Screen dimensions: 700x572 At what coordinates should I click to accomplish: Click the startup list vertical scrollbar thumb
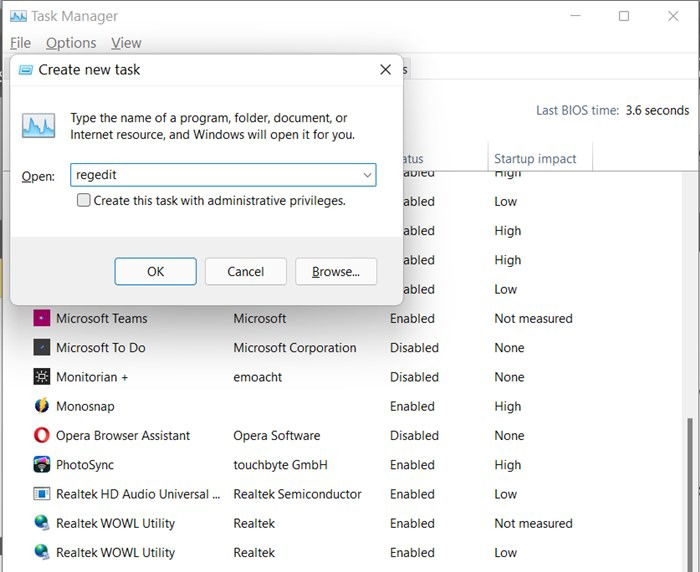pos(691,494)
